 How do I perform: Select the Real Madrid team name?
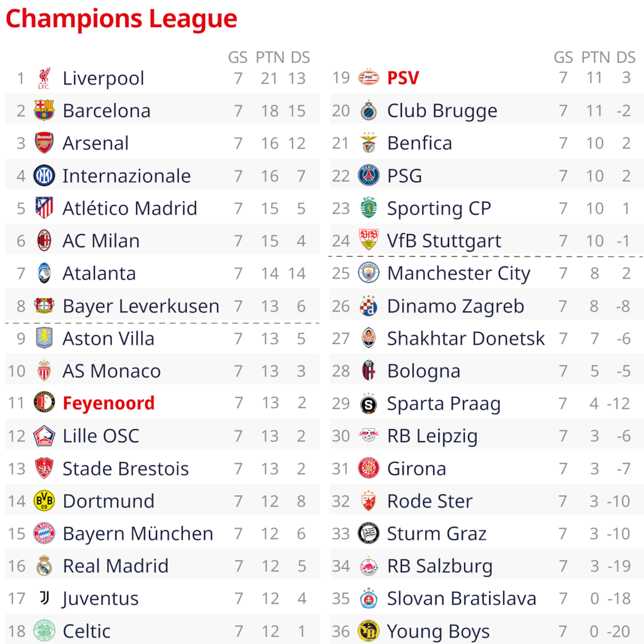115,566
